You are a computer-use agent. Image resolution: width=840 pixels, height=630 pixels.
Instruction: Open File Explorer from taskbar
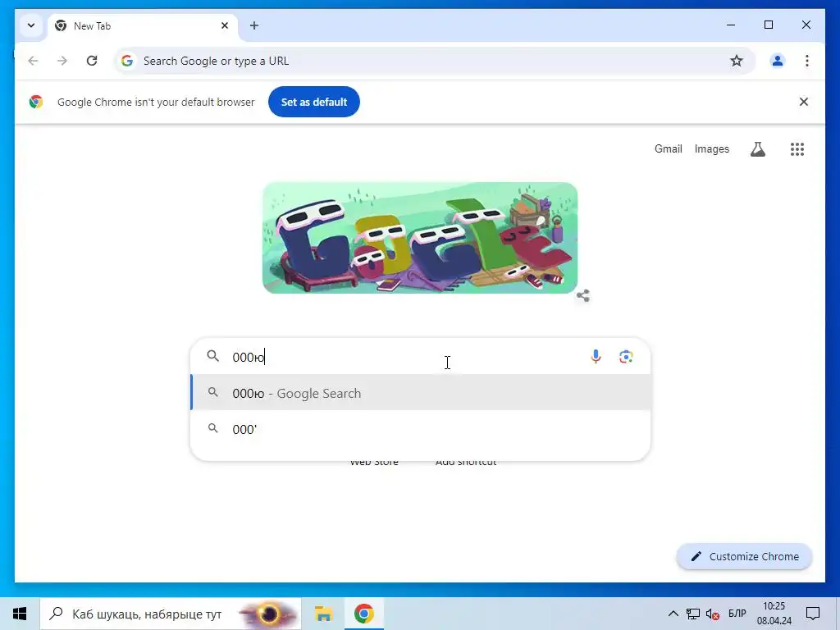tap(323, 614)
